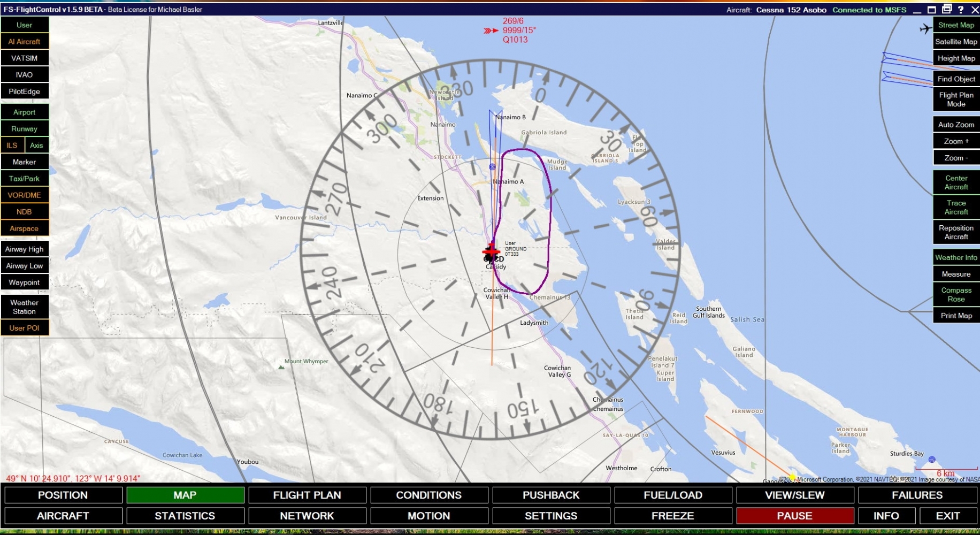Toggle User POI layer

click(x=25, y=328)
